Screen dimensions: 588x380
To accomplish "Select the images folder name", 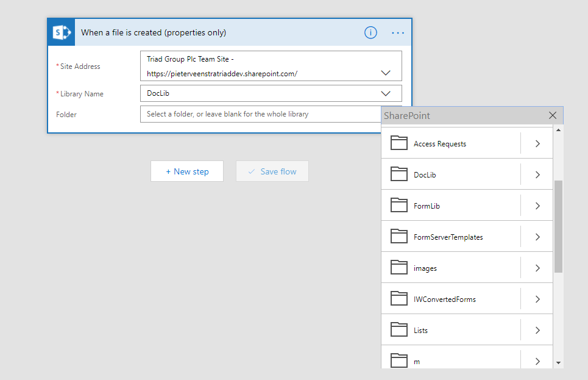I will coord(425,268).
